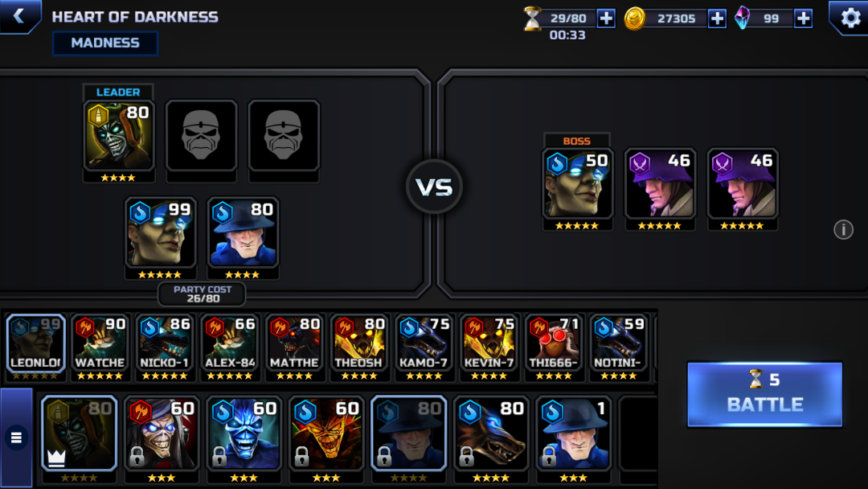This screenshot has height=489, width=868.
Task: Add more sands of time with plus
Action: tap(606, 18)
